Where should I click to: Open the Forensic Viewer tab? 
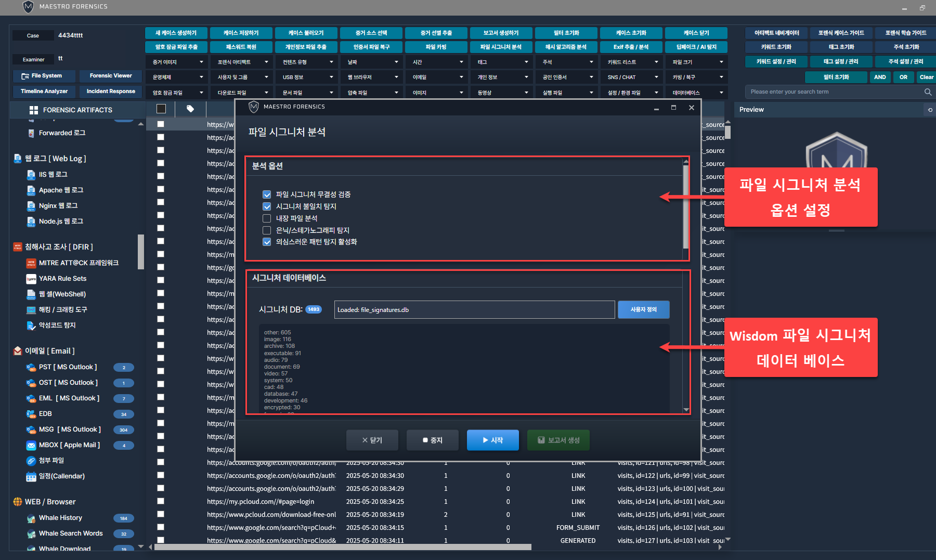click(111, 76)
